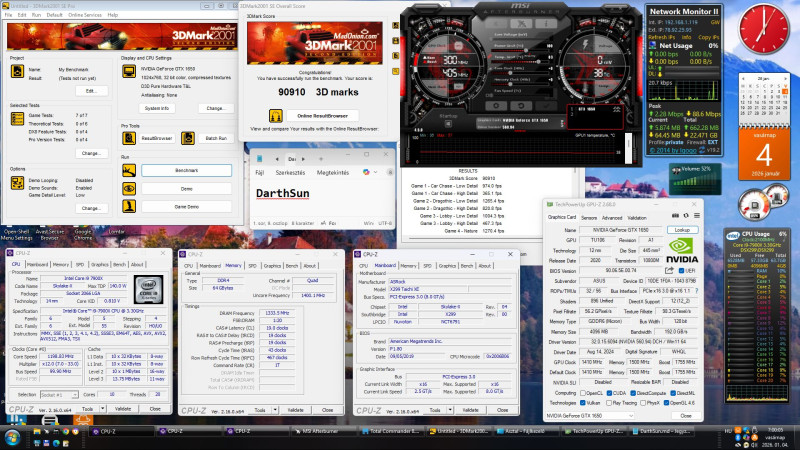Click Afterburner Memory Clock slider handle

click(511, 84)
